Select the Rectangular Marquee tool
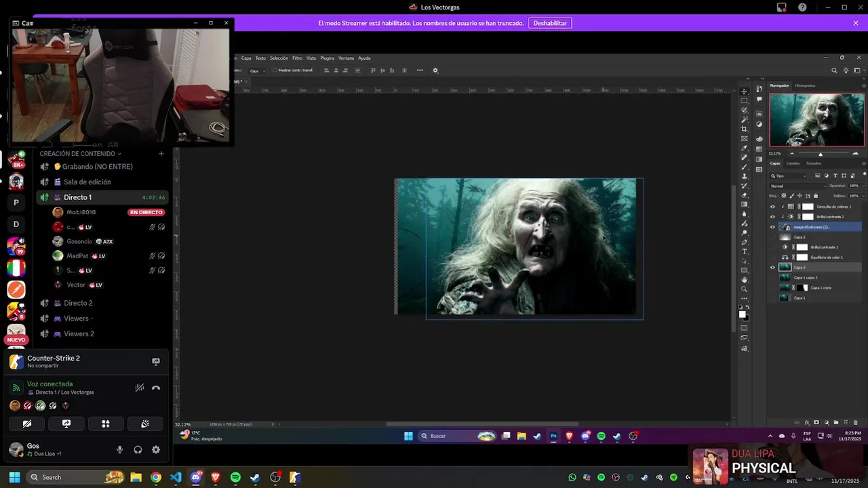 click(x=744, y=100)
